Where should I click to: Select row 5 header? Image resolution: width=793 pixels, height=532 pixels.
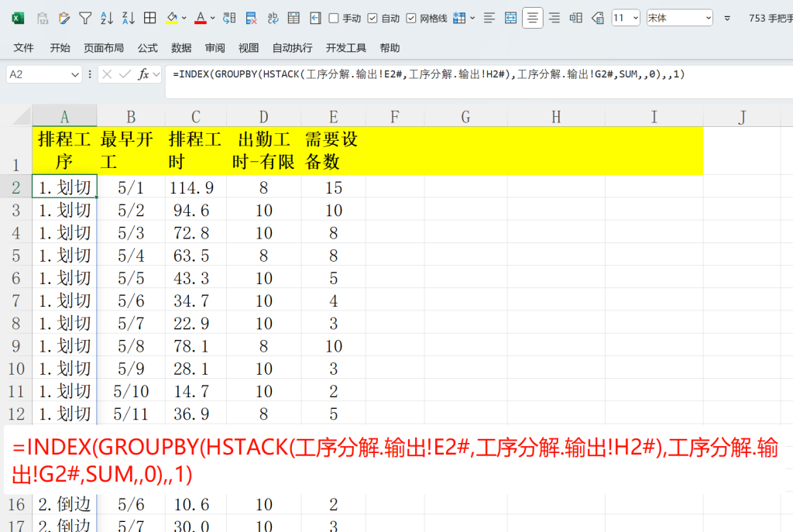[15, 256]
